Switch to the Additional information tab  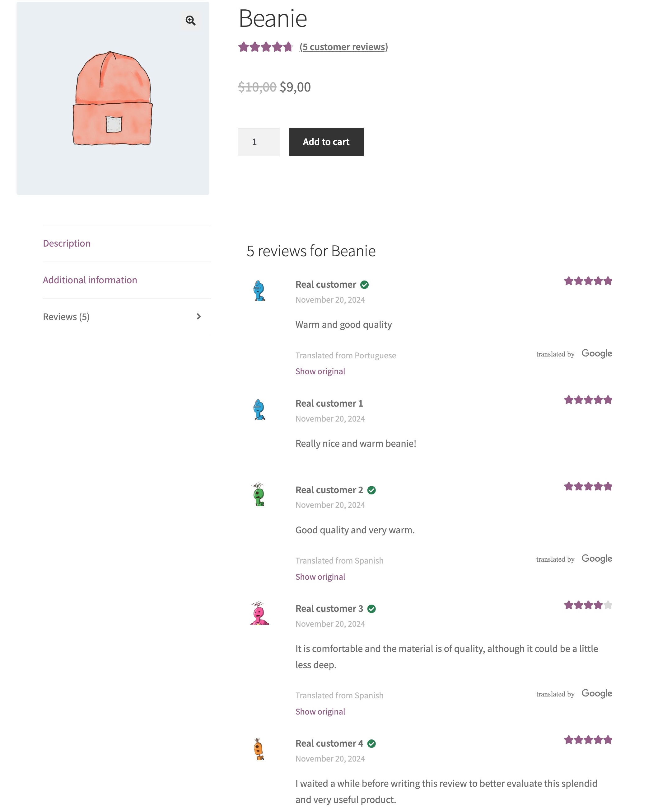coord(90,280)
